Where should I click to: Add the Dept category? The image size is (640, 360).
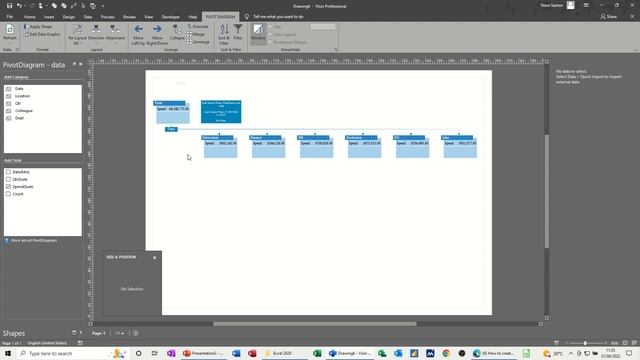pyautogui.click(x=19, y=118)
